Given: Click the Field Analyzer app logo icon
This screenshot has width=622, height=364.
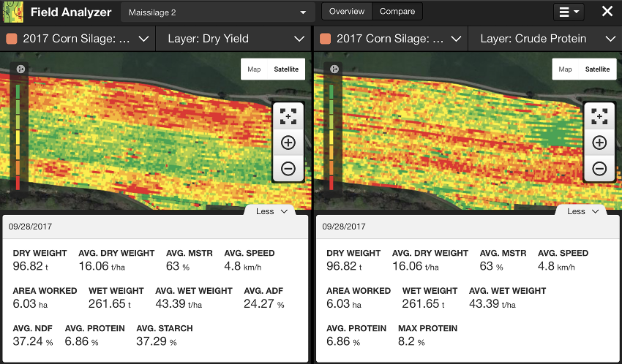Looking at the screenshot, I should tap(13, 12).
